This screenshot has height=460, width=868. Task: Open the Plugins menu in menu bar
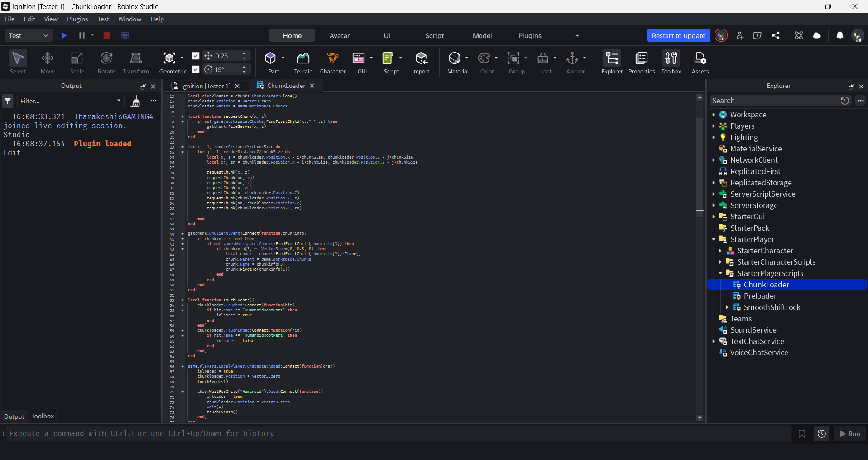[77, 19]
